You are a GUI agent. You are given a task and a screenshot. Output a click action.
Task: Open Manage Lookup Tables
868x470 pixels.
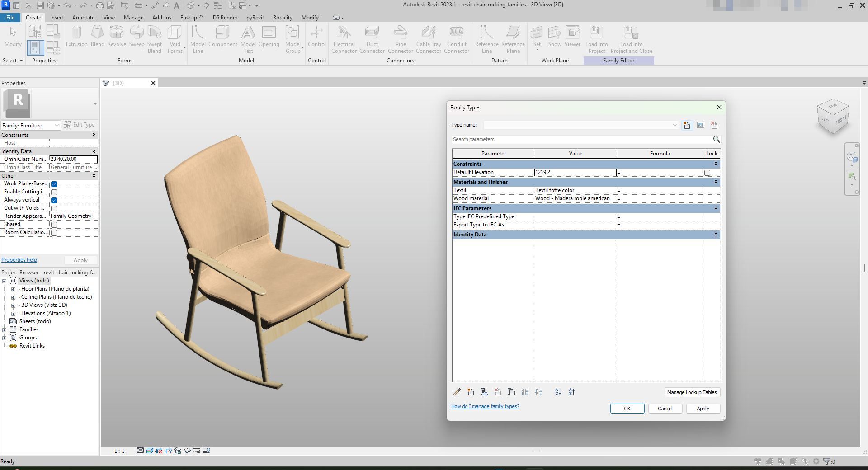[x=692, y=392]
